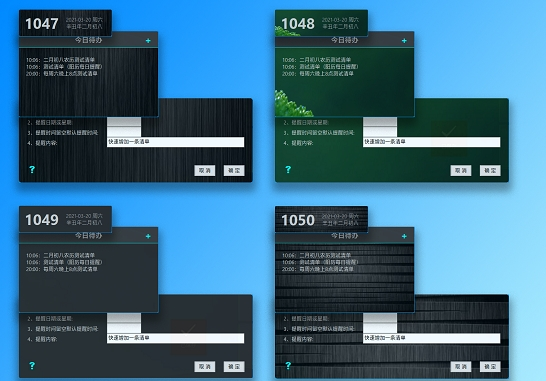Click 取消 button in skin 1047 dialog
The image size is (546, 381).
(205, 170)
